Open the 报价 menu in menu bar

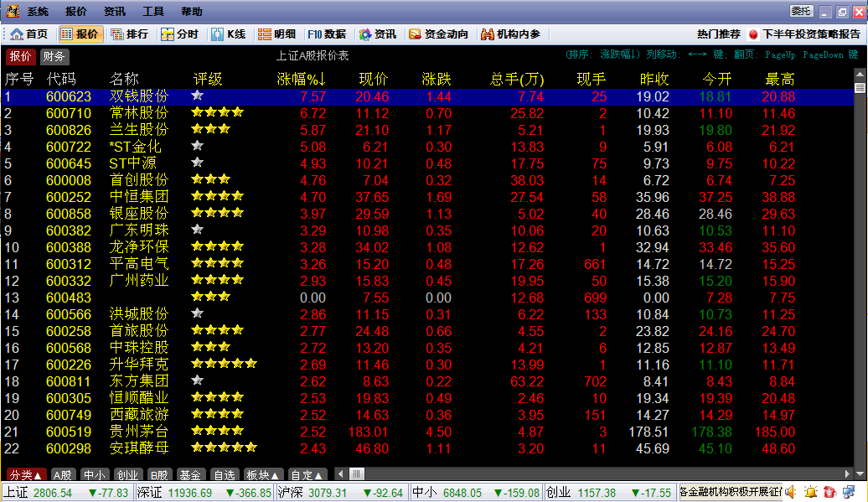76,11
